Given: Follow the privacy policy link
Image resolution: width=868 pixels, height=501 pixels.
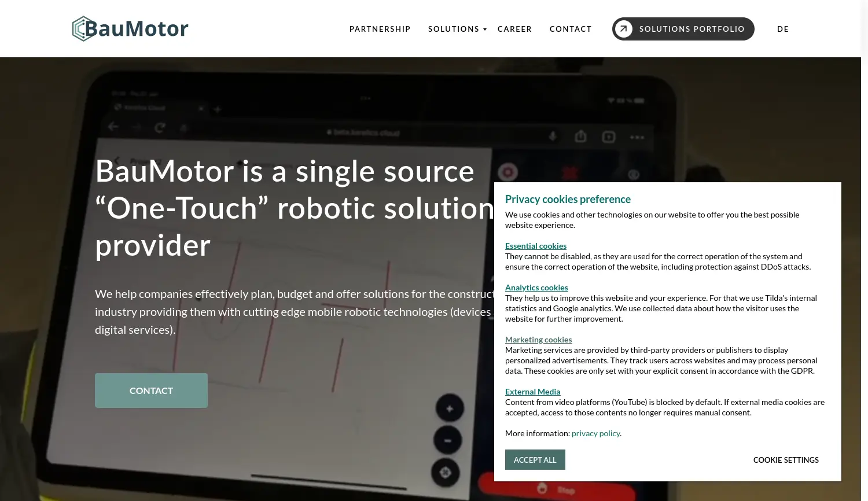Looking at the screenshot, I should coord(595,433).
